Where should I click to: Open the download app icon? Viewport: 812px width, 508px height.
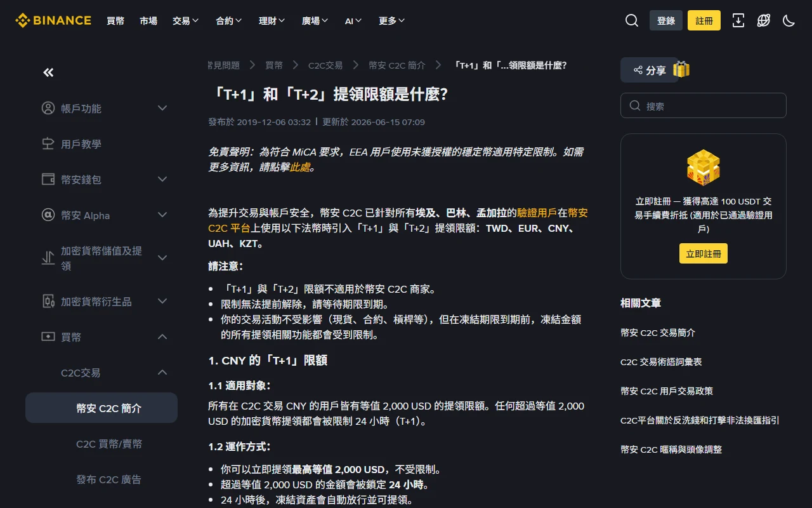[x=738, y=20]
